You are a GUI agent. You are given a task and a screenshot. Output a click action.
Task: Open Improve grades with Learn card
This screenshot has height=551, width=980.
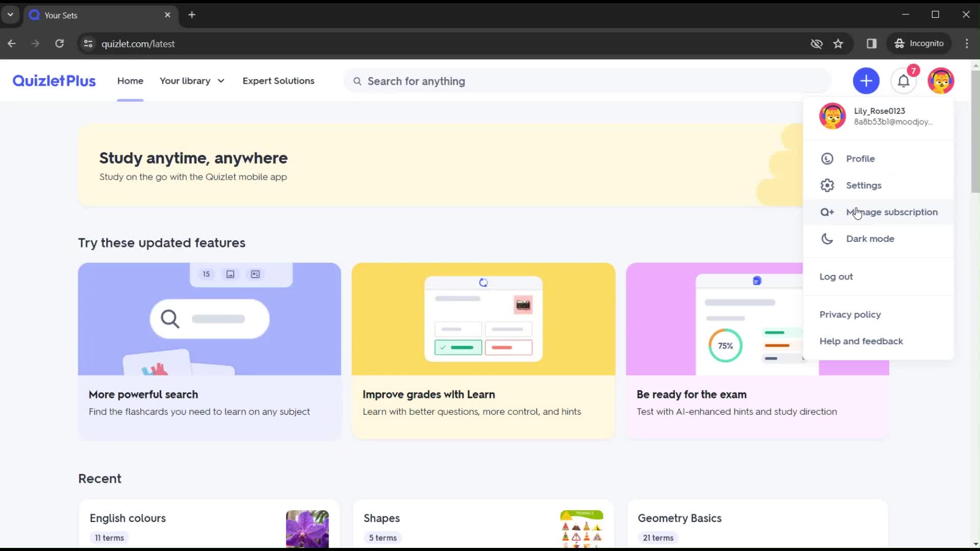483,350
